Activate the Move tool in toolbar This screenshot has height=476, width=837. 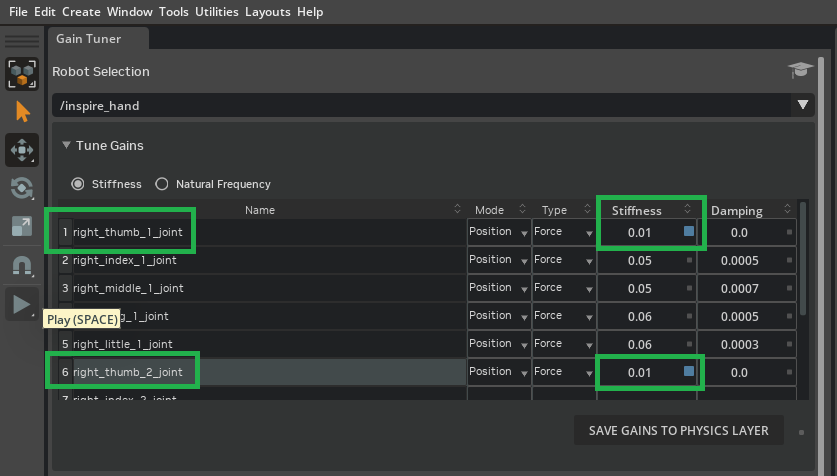pos(21,150)
